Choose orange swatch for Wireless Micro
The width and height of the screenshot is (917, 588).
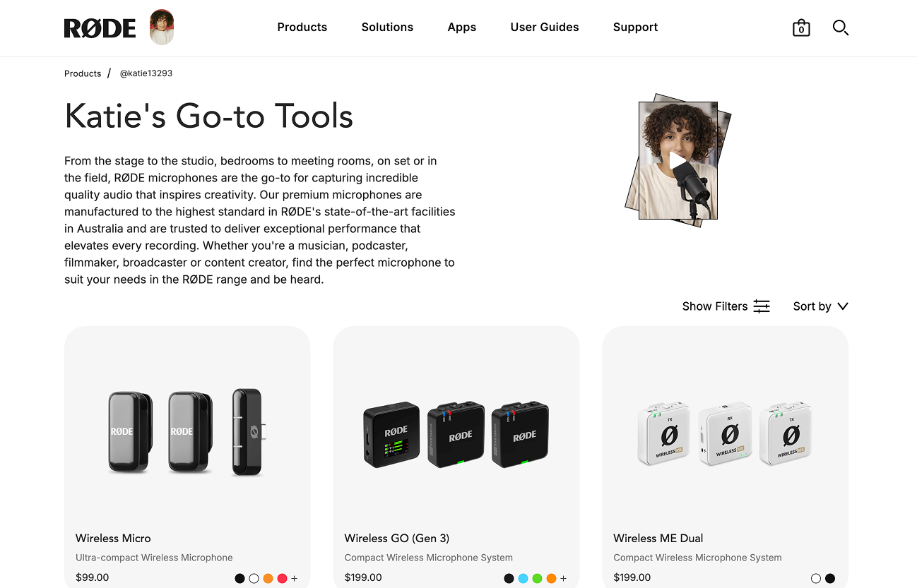coord(268,578)
